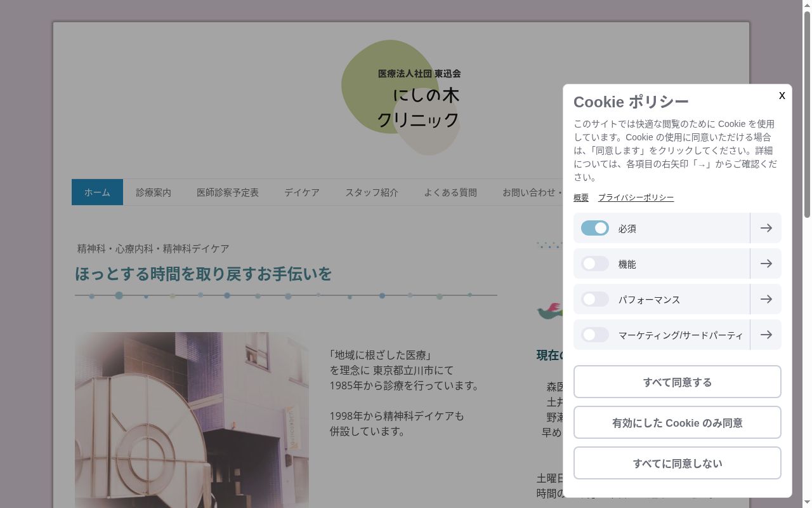This screenshot has height=508, width=812.
Task: Open the 医師診察予定表 menu item
Action: click(x=228, y=192)
